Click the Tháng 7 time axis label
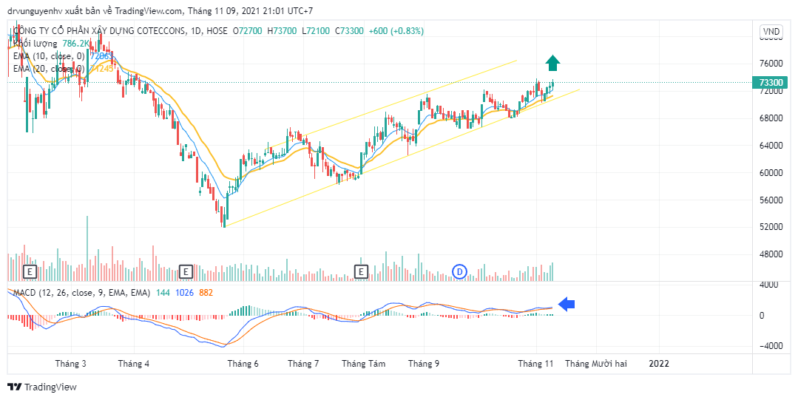The height and width of the screenshot is (400, 798). pos(303,364)
